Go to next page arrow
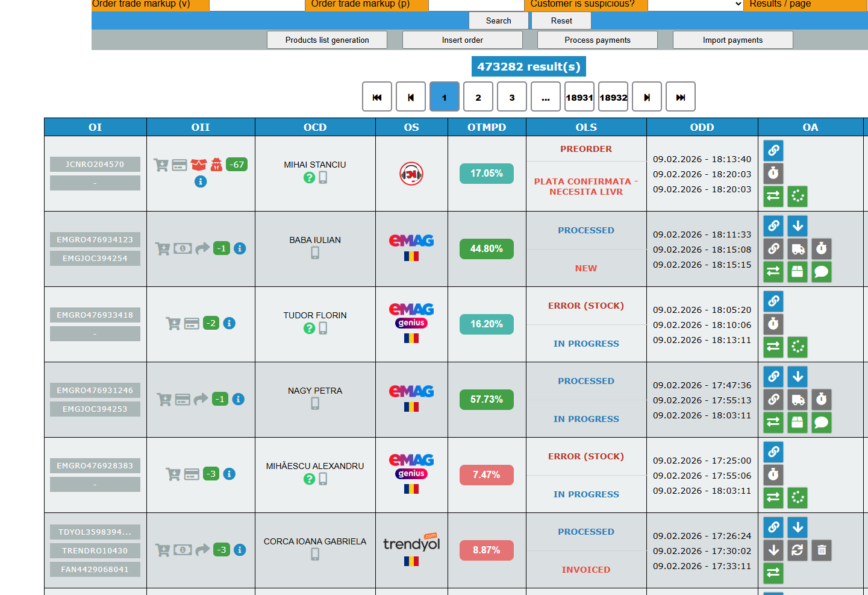 pos(647,97)
